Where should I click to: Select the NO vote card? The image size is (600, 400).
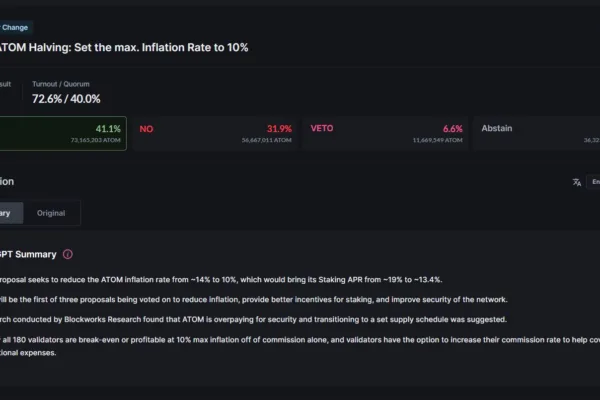point(215,134)
